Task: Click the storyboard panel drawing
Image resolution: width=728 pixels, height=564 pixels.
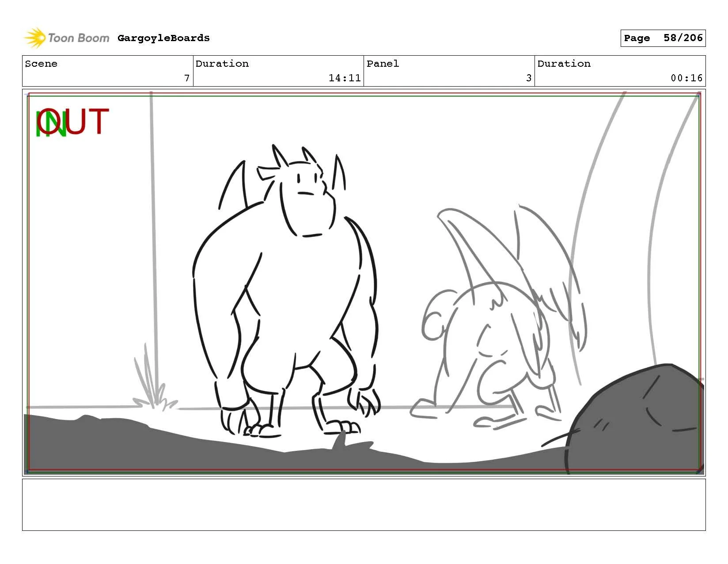Action: pyautogui.click(x=364, y=282)
